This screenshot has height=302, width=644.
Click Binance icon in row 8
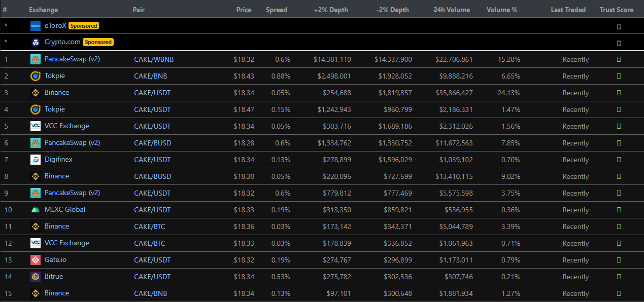(x=36, y=176)
